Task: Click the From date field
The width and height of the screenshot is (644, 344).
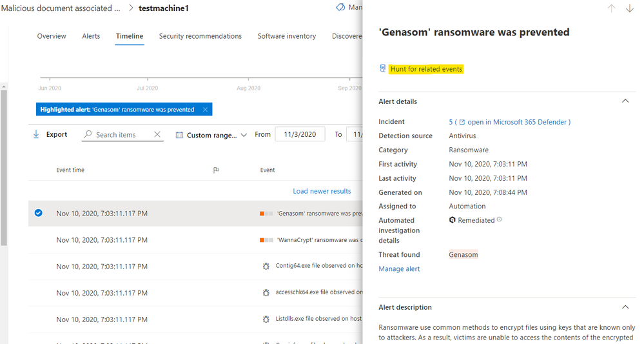Action: click(x=300, y=134)
